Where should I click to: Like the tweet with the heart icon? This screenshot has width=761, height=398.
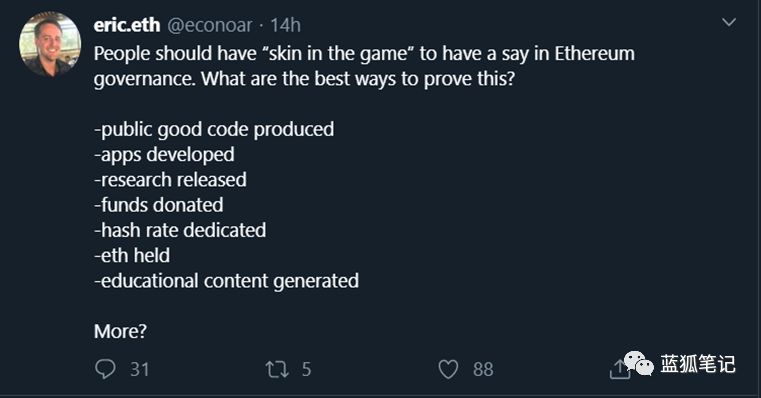pos(448,369)
